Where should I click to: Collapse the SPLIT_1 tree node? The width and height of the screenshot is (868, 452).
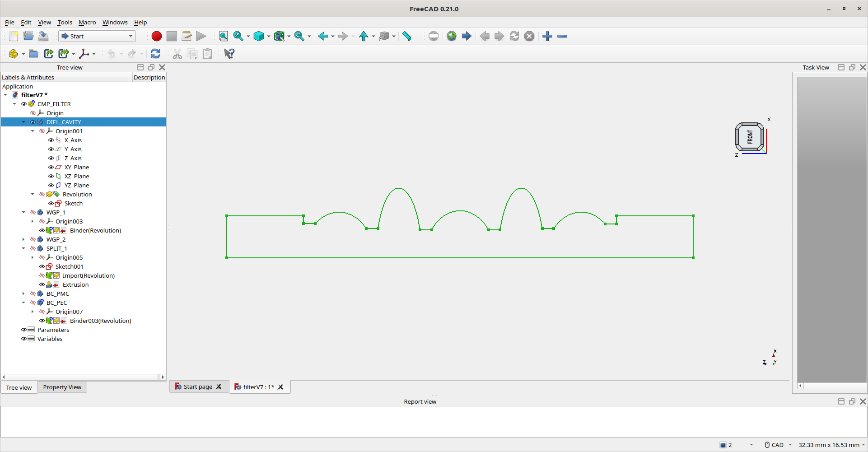[23, 248]
